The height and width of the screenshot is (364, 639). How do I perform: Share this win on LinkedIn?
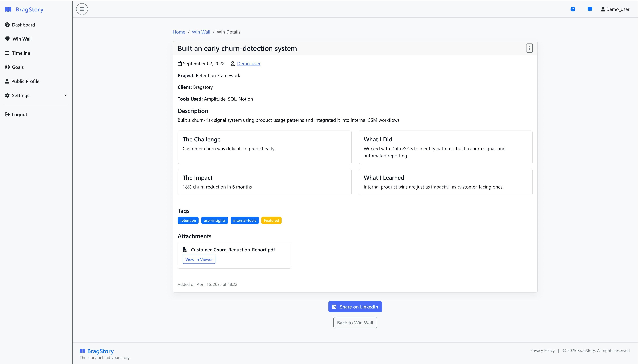[x=355, y=307]
